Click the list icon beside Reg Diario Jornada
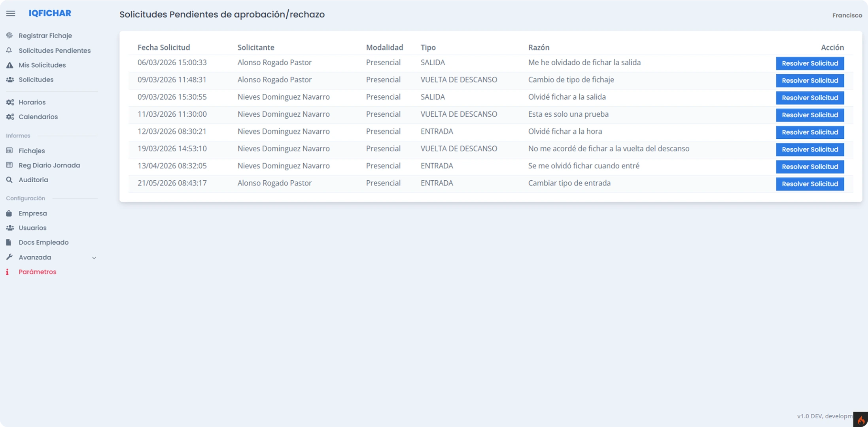Viewport: 868px width, 427px height. [x=9, y=165]
